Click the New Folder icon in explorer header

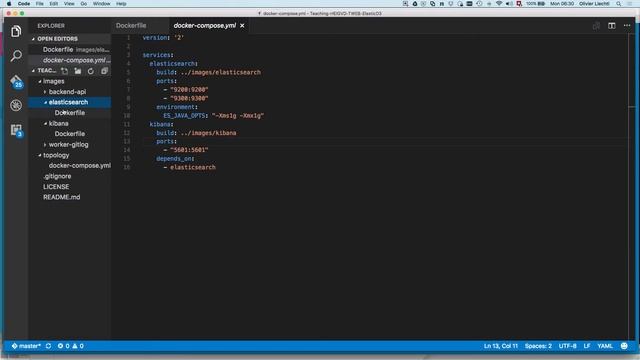point(78,71)
